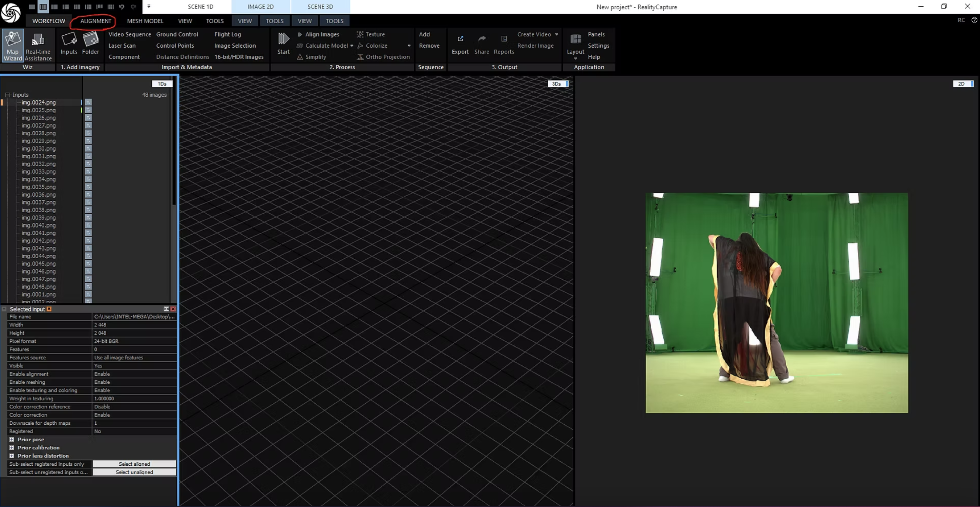Switch to the ALIGNMENT ribbon tab
The height and width of the screenshot is (507, 980).
point(96,21)
